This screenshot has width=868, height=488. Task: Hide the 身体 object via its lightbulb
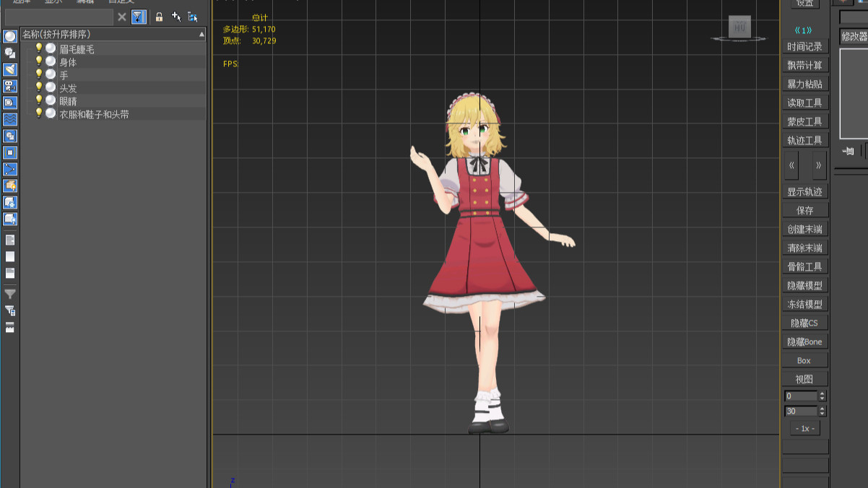pos(39,61)
